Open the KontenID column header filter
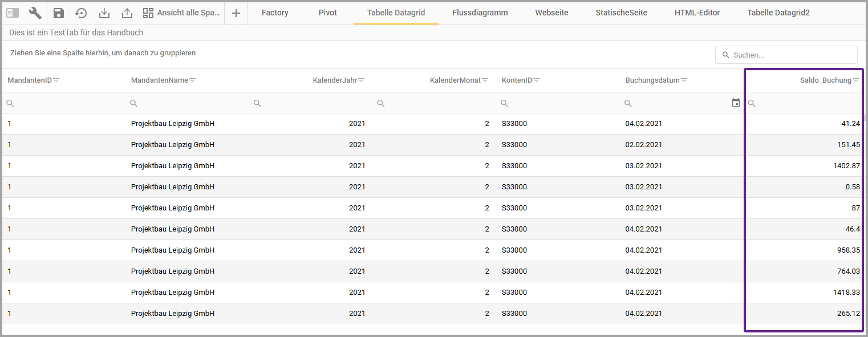 [x=537, y=80]
